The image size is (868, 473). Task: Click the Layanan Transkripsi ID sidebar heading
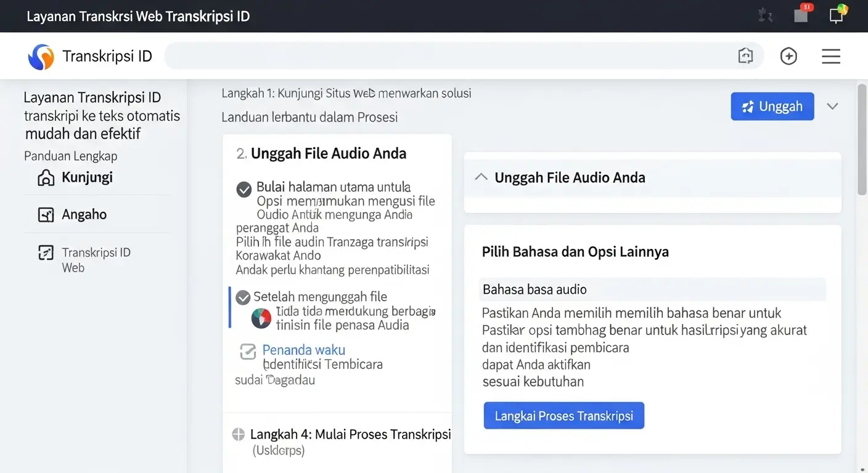(x=92, y=97)
